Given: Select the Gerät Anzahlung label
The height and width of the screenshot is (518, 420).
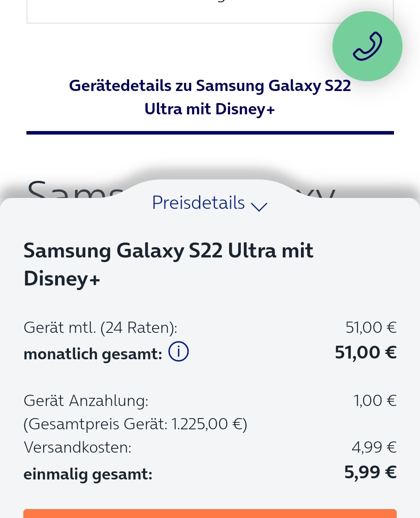Looking at the screenshot, I should pyautogui.click(x=86, y=401).
